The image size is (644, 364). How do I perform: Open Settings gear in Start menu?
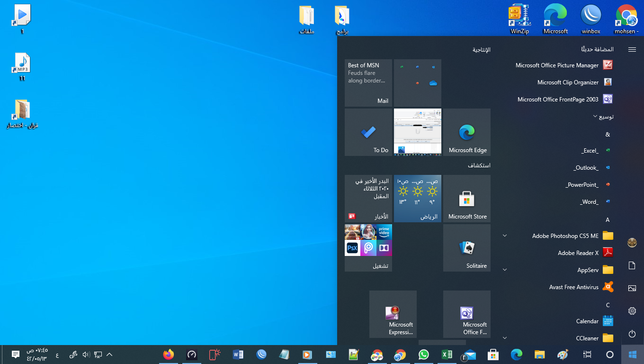[x=632, y=311]
